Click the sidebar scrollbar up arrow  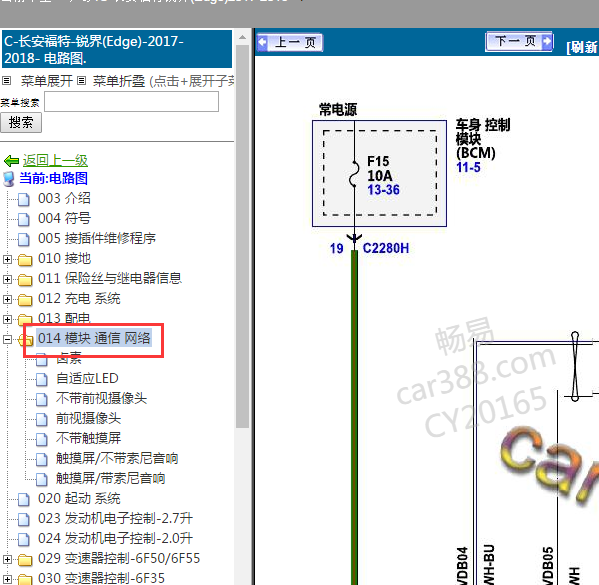(x=242, y=37)
